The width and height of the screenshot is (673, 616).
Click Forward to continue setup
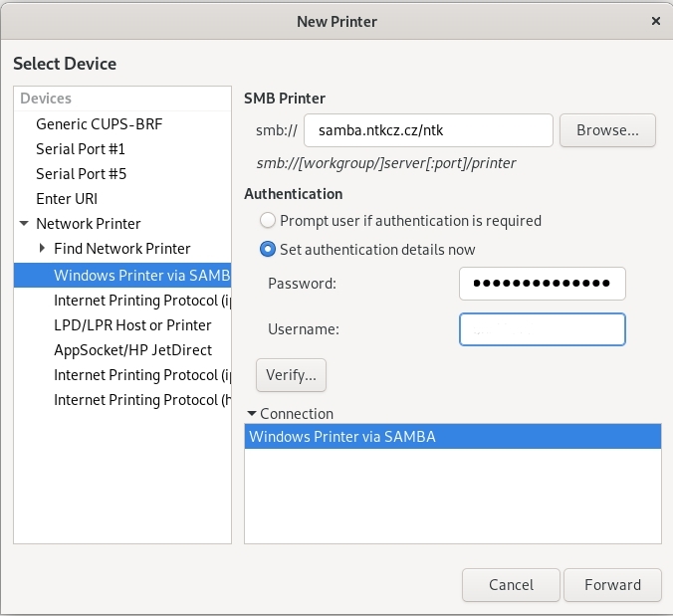click(x=612, y=585)
